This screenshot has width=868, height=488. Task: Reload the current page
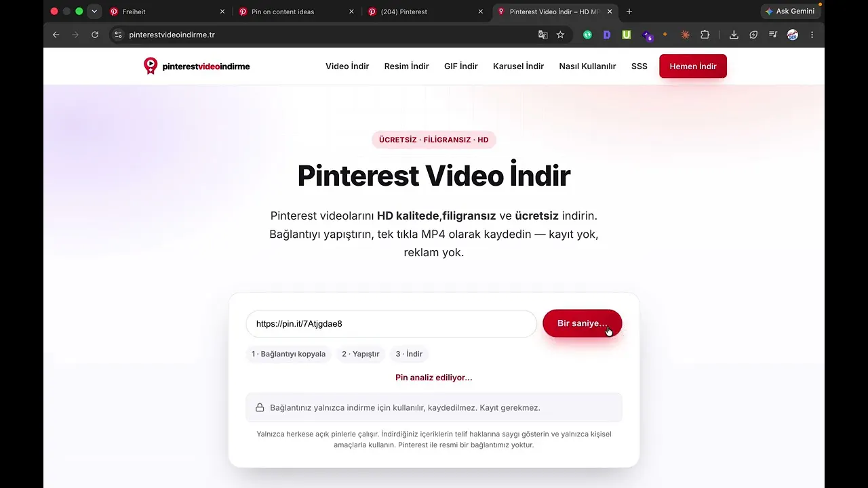[95, 35]
